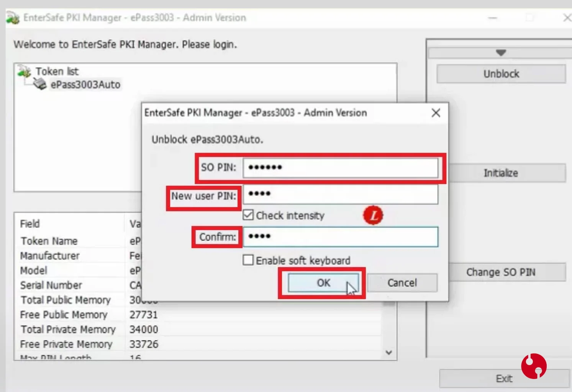Select the Token list root icon
Viewport: 572px width, 392px height.
(x=24, y=71)
